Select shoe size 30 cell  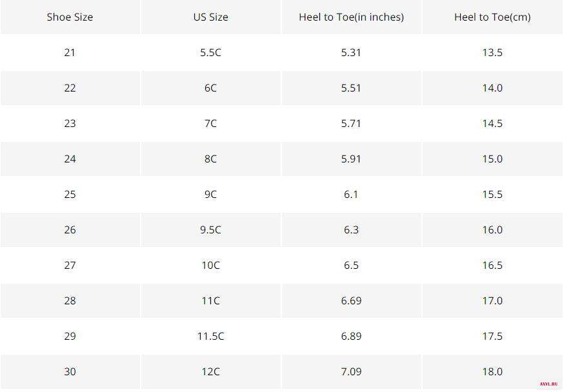point(70,371)
